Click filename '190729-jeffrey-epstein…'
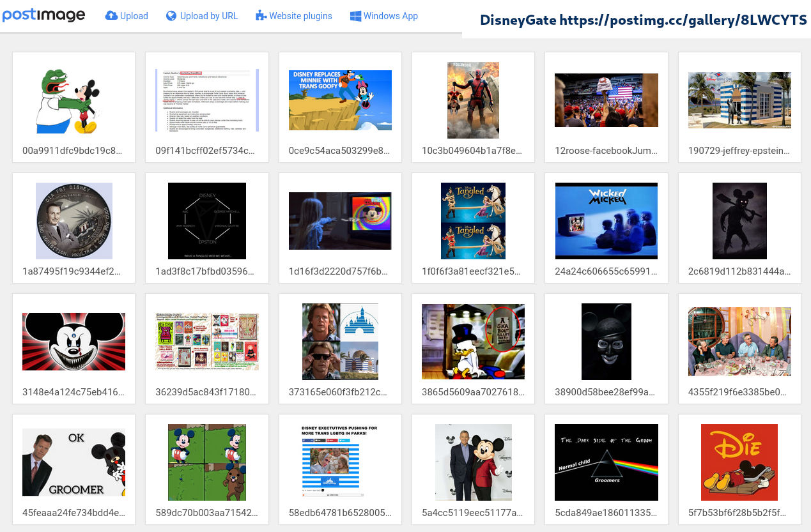Viewport: 811px width, 532px height. click(739, 151)
